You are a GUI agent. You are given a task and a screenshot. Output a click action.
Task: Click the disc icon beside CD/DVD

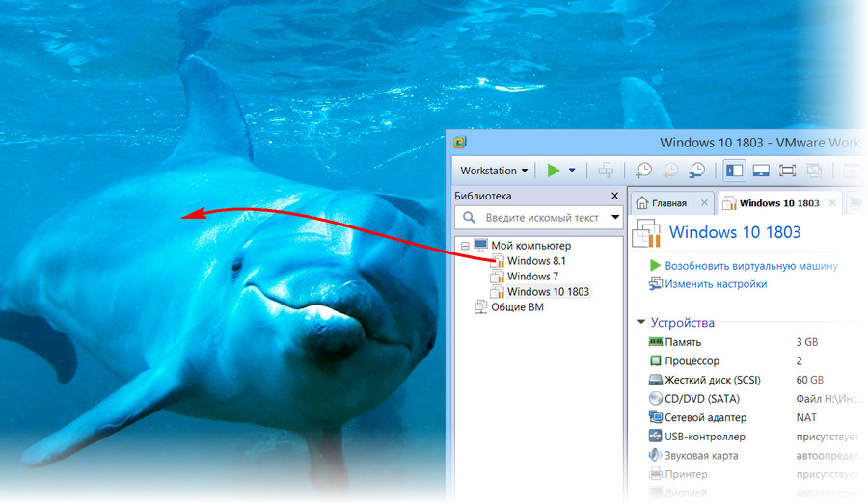point(656,398)
